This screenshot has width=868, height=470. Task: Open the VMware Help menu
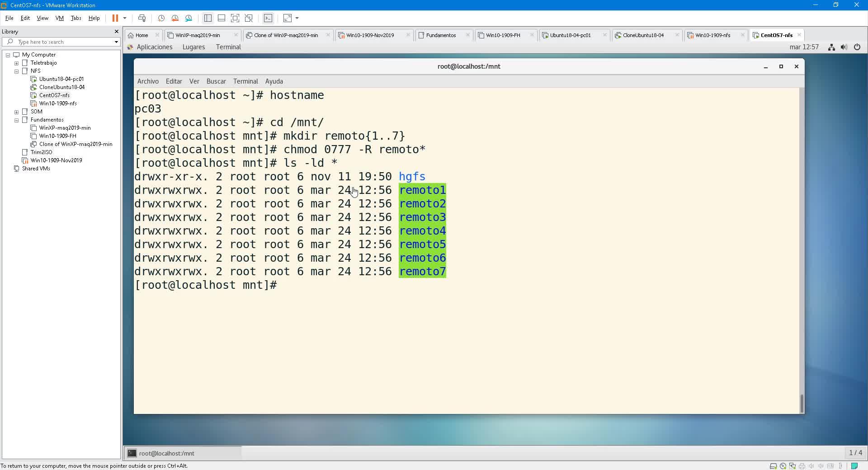point(94,18)
